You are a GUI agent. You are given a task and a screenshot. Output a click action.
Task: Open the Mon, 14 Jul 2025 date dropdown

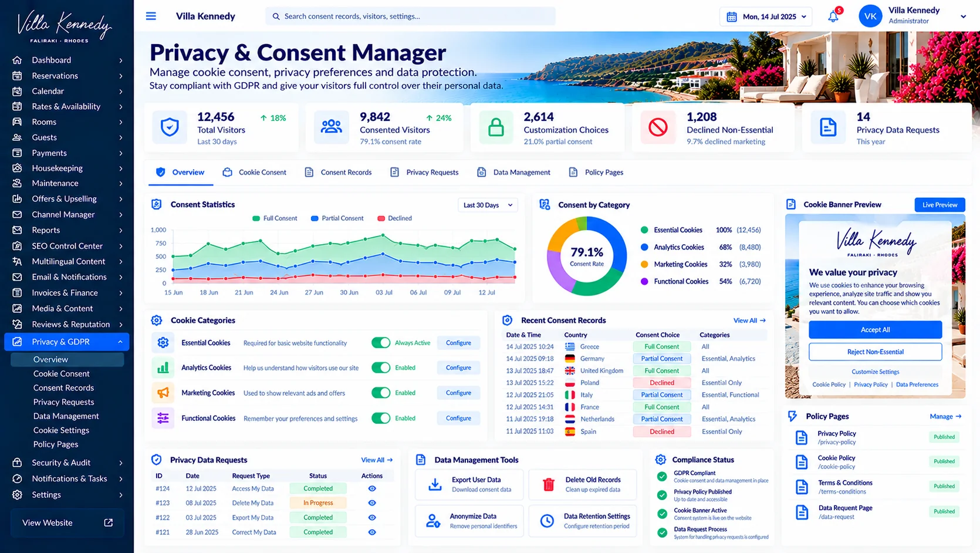tap(766, 16)
